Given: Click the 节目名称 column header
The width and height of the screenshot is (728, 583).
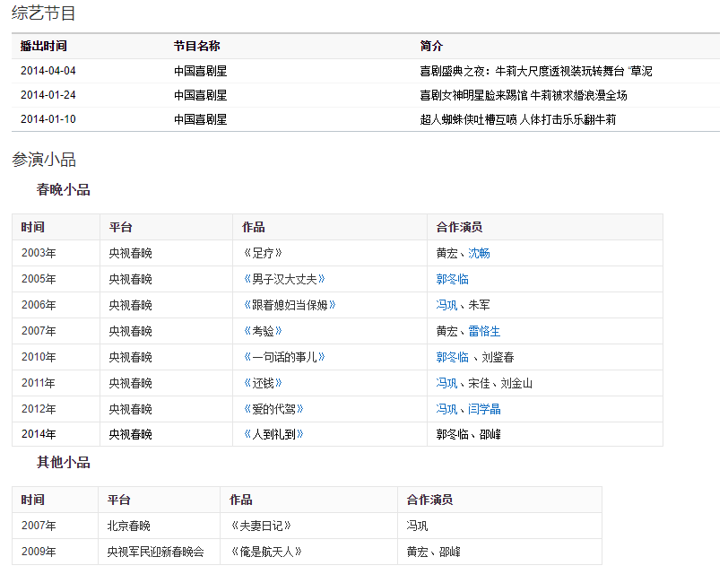Looking at the screenshot, I should point(197,46).
